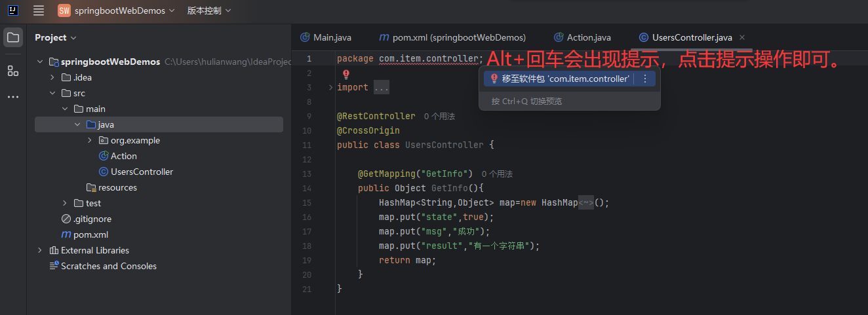Collapse the springbootWebDemos root node

click(x=40, y=62)
